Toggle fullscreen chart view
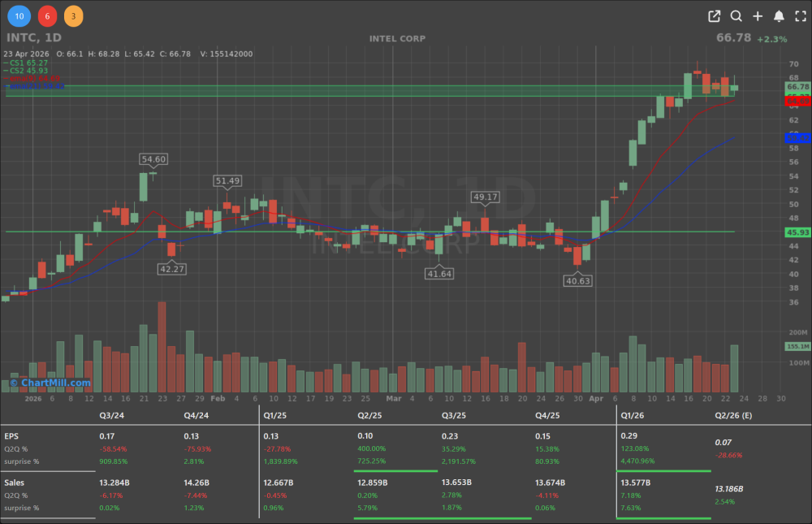The image size is (812, 524). point(801,16)
